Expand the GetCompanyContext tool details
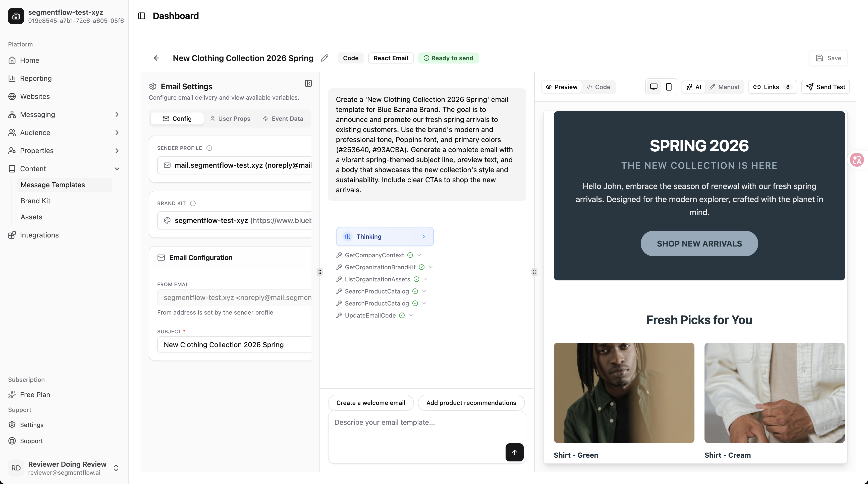 [x=419, y=255]
